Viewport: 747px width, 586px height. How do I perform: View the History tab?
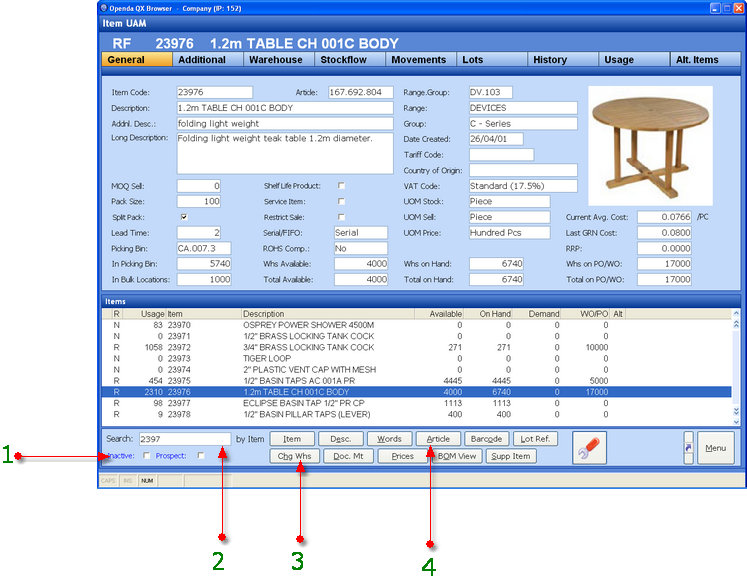563,60
